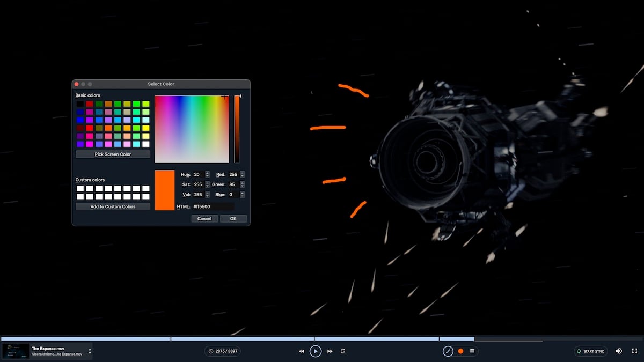Adjust the Hue stepper arrows

[207, 175]
